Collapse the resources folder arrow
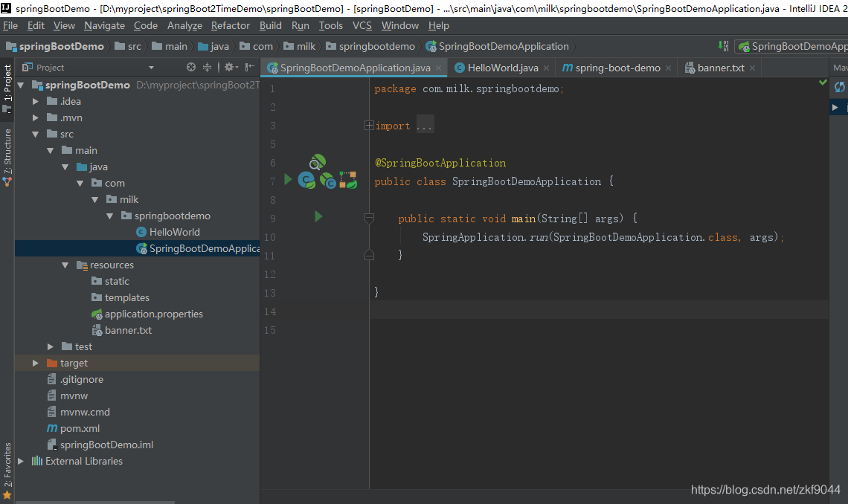The width and height of the screenshot is (848, 504). 65,265
